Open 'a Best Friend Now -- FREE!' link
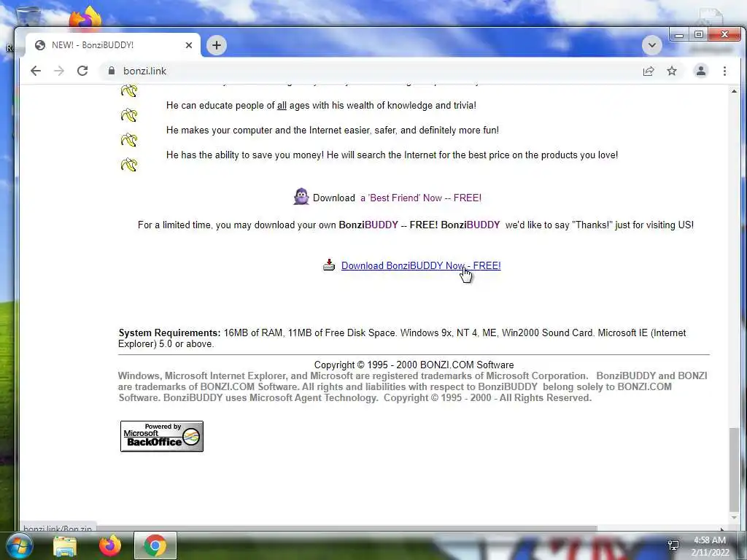747x560 pixels. [x=421, y=198]
